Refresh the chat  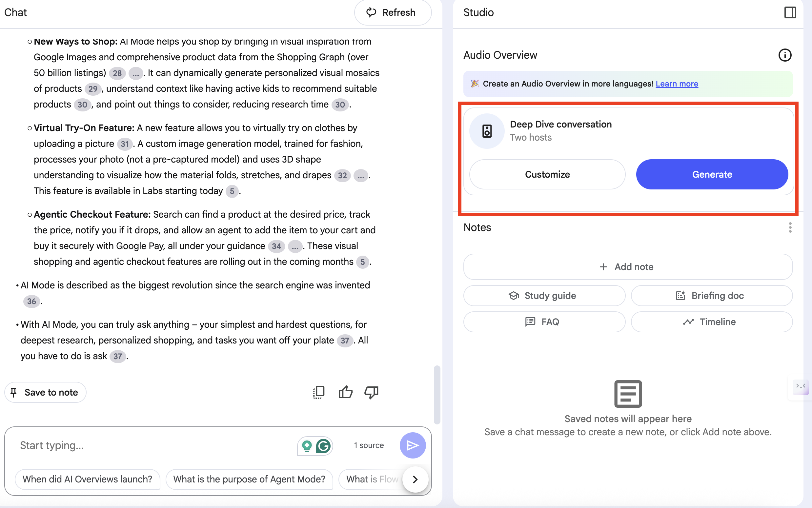coord(392,12)
